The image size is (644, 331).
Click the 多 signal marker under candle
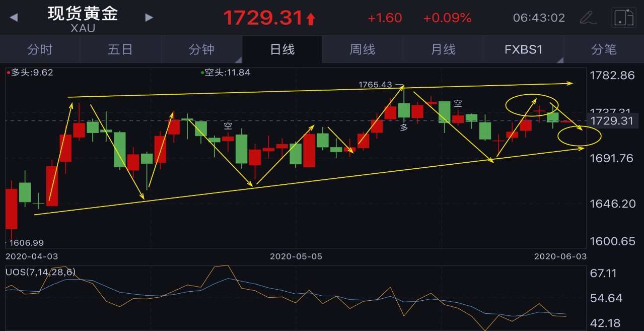tap(404, 127)
